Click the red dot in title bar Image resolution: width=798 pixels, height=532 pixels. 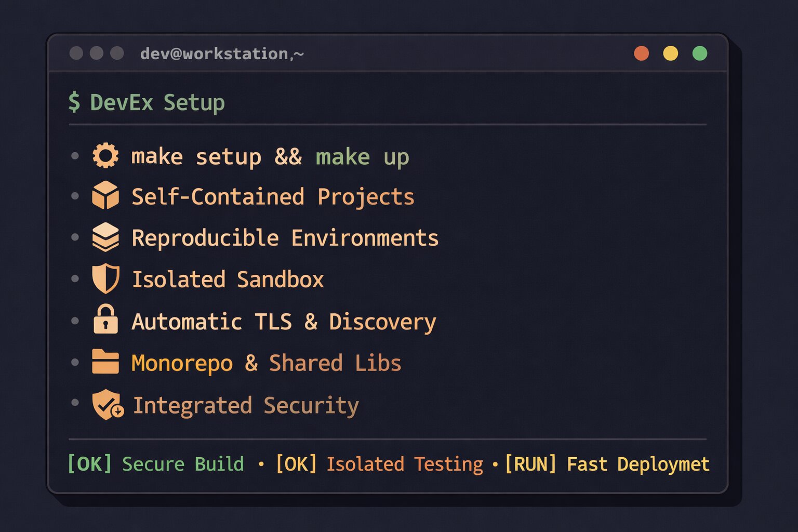click(642, 54)
